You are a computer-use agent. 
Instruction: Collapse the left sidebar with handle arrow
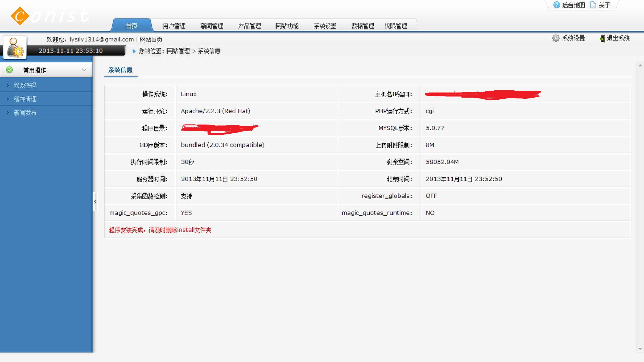(x=95, y=202)
